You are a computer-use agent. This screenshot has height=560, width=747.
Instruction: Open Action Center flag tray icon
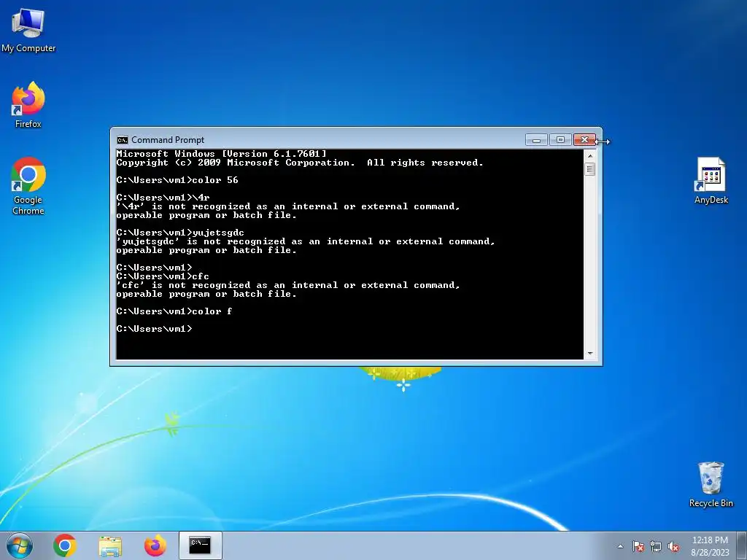(638, 546)
